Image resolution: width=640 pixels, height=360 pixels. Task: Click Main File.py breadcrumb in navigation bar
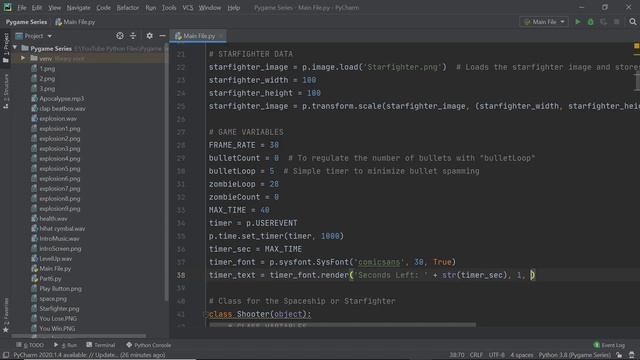pos(75,22)
